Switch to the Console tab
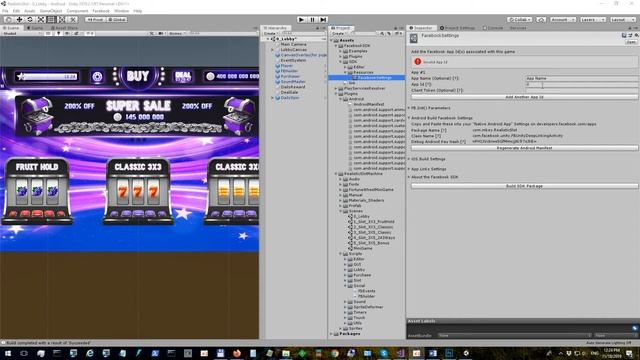Screen dimensions: 640x360 [493, 28]
